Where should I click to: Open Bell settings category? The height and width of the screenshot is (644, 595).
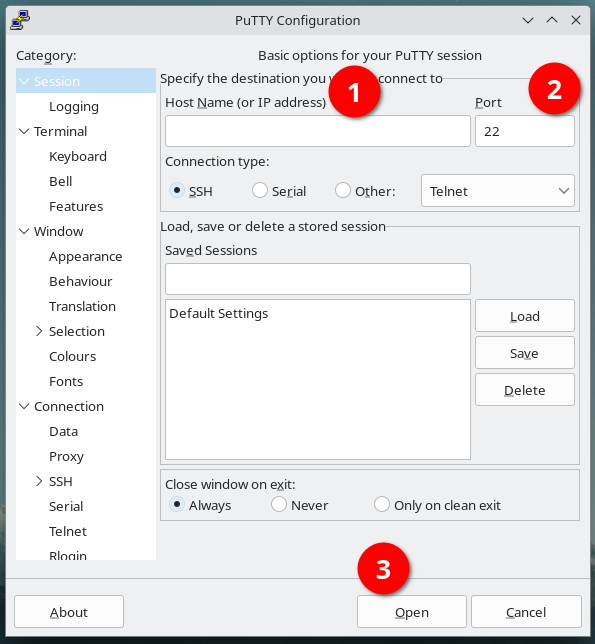coord(61,181)
